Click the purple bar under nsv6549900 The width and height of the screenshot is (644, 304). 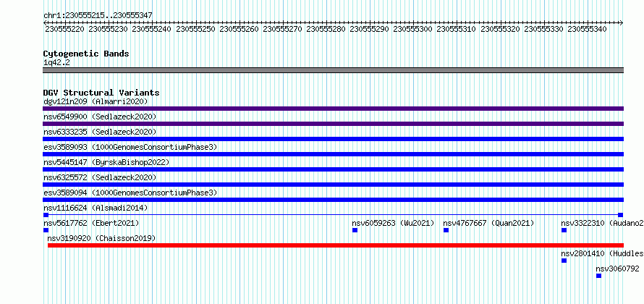click(x=333, y=124)
